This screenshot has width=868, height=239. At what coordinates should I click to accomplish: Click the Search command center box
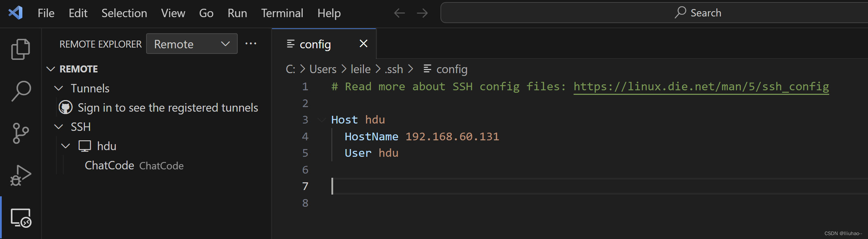tap(654, 13)
